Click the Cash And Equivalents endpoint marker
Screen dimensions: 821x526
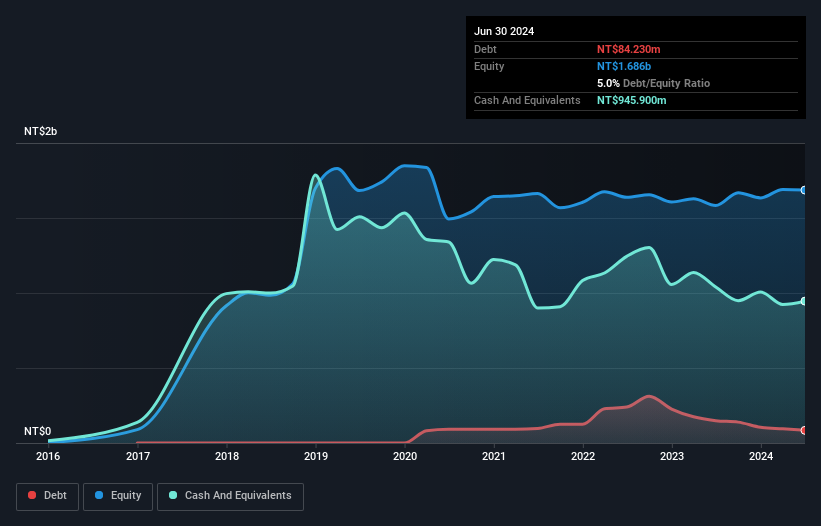click(x=804, y=301)
